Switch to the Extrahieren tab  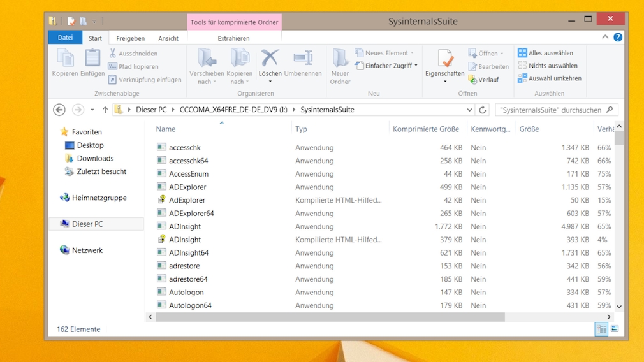(234, 38)
